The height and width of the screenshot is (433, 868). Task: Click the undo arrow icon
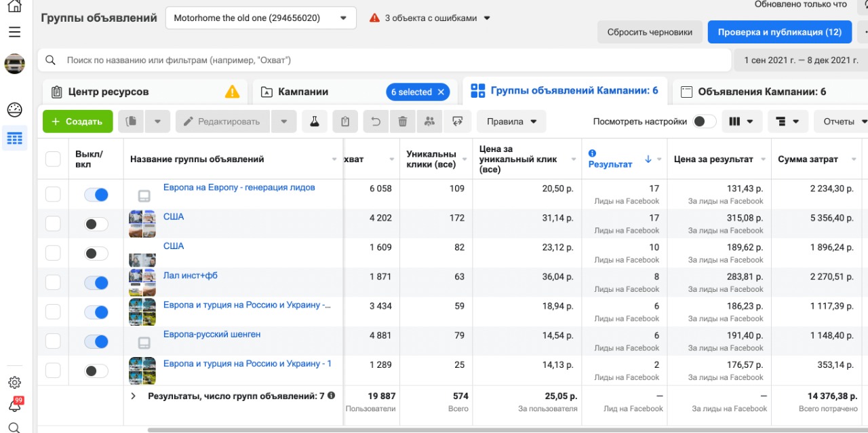375,121
